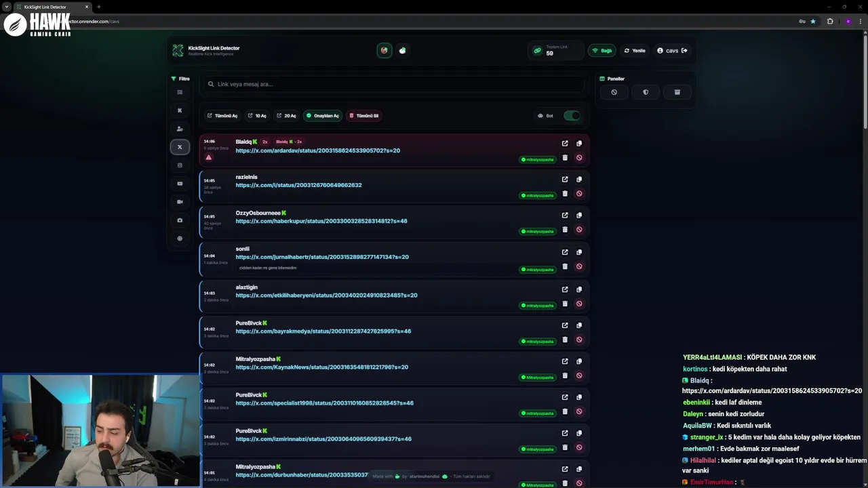Open a new browser tab
868x488 pixels.
coord(99,7)
